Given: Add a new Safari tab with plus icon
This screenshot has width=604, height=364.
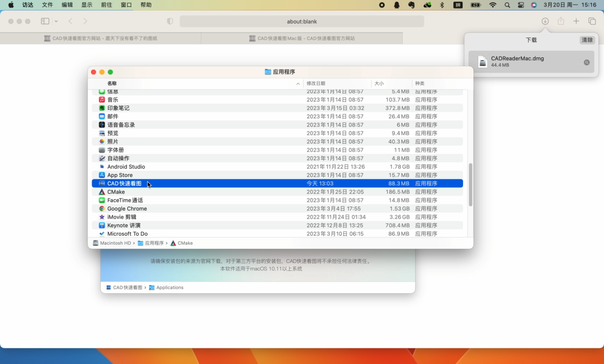Looking at the screenshot, I should coord(576,22).
